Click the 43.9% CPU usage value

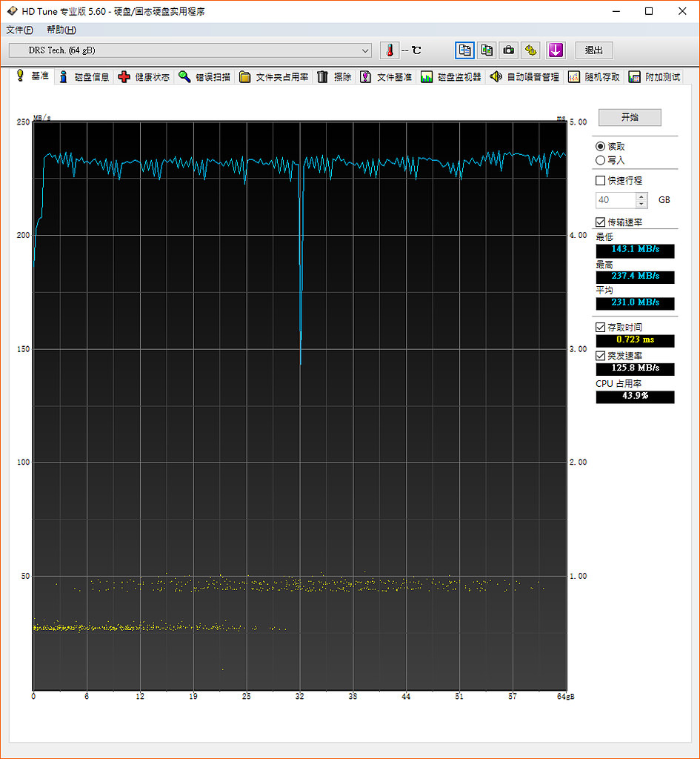(x=635, y=396)
